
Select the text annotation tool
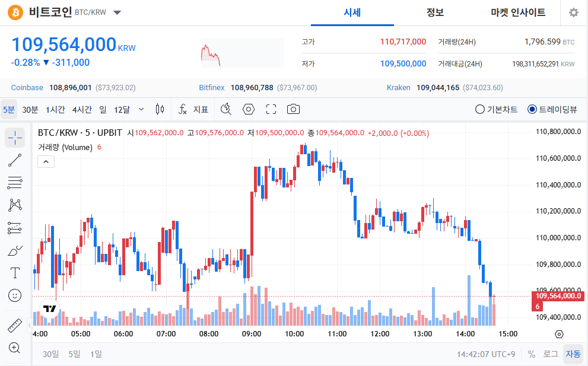click(x=15, y=273)
